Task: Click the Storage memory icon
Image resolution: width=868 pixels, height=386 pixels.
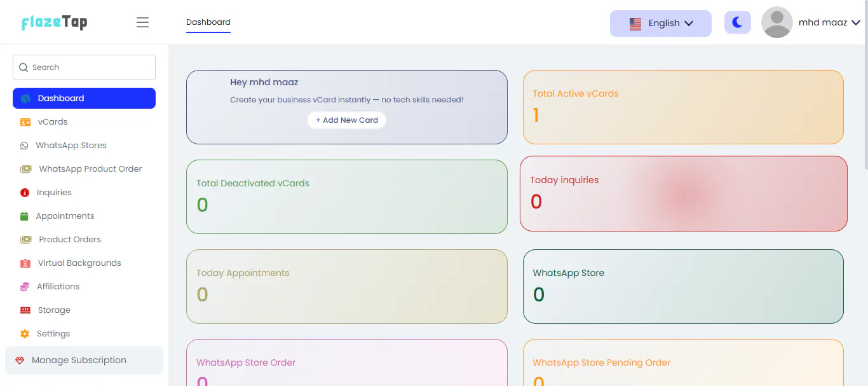Action: click(25, 310)
